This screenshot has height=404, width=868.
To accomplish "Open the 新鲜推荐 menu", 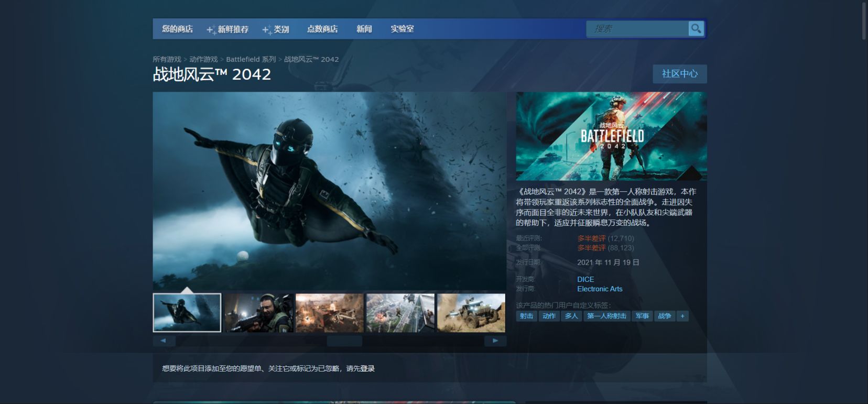I will point(228,29).
